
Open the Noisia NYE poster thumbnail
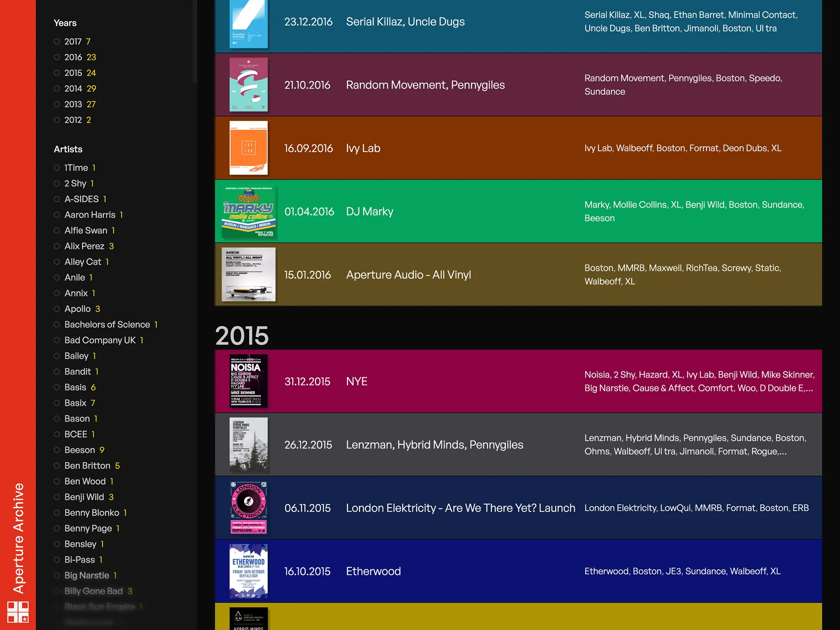click(249, 381)
